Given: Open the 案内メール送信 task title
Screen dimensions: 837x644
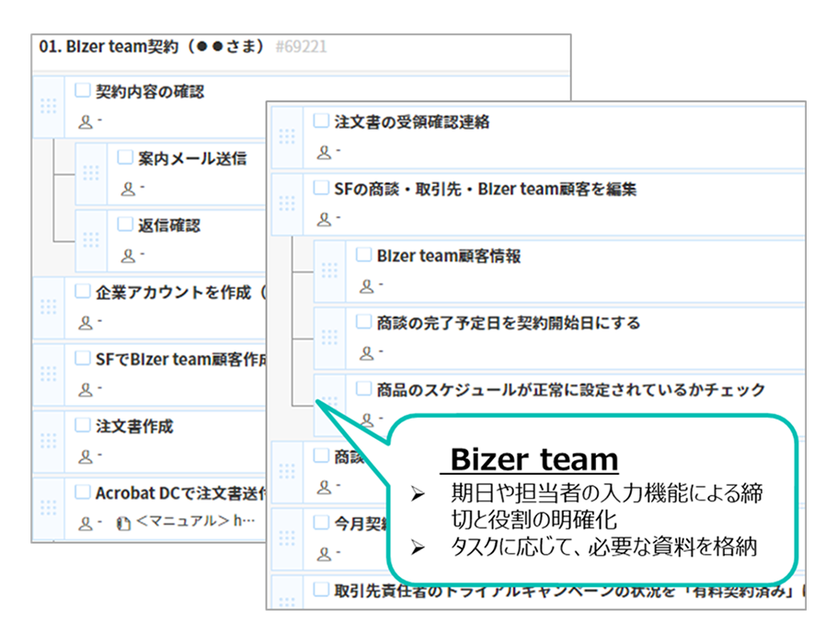Looking at the screenshot, I should click(193, 158).
